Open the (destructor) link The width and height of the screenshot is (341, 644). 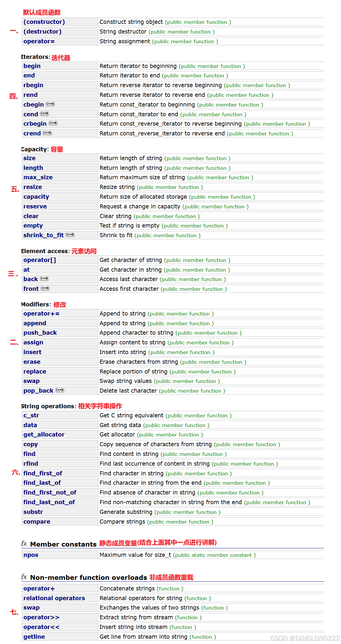42,31
